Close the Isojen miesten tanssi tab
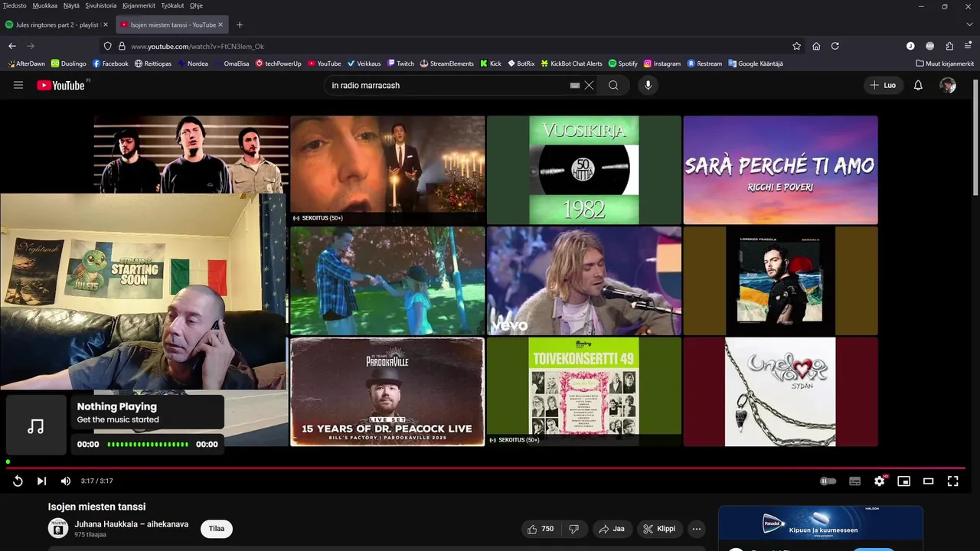The image size is (980, 551). [220, 24]
